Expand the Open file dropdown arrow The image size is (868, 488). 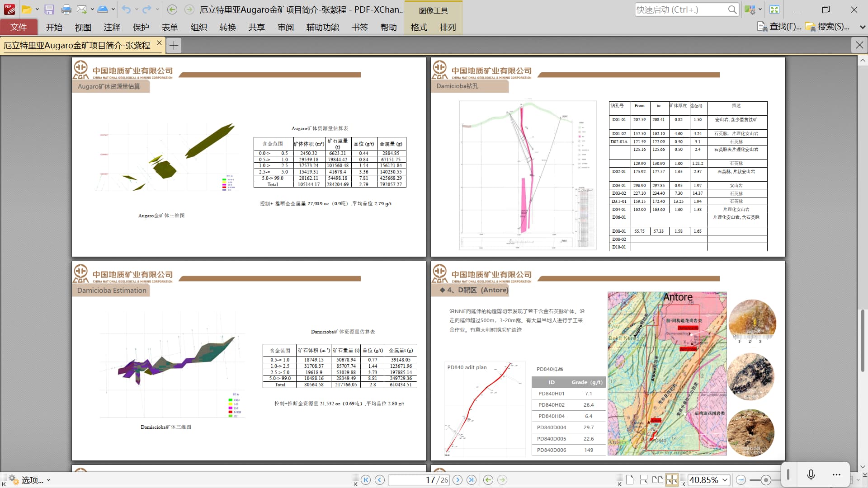(x=37, y=9)
